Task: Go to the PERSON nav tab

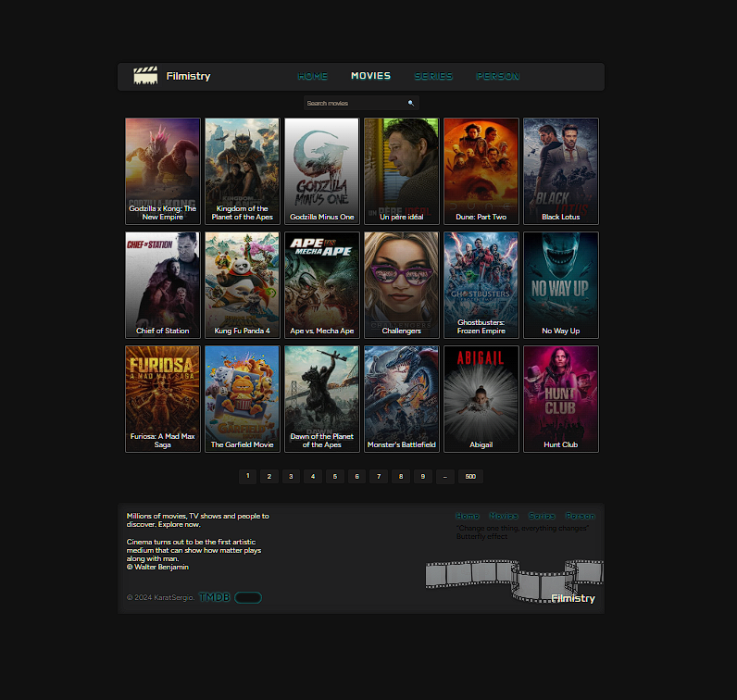Action: [x=498, y=76]
